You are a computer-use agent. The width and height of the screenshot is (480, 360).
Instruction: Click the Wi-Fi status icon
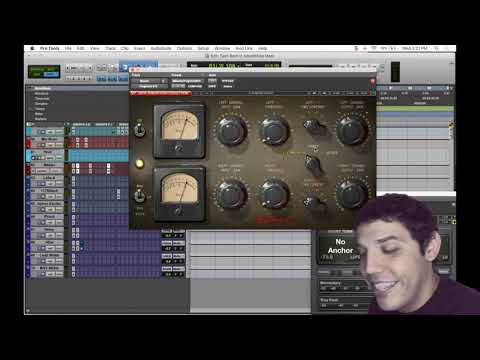click(x=374, y=48)
